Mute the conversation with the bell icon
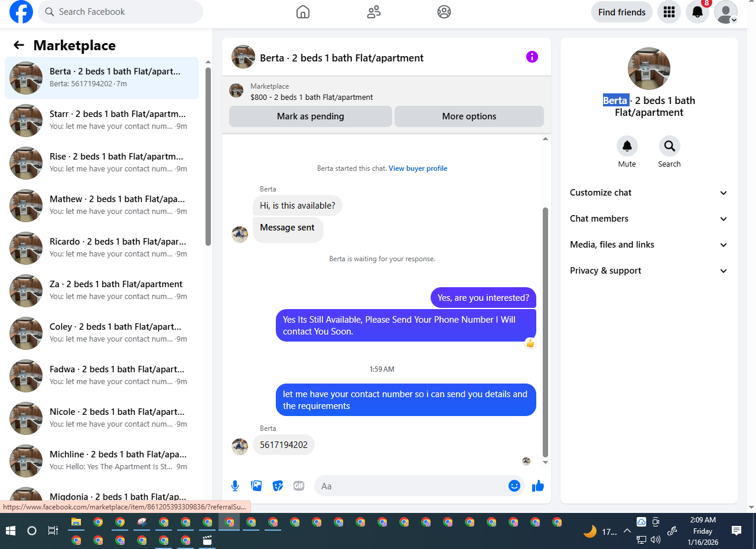The width and height of the screenshot is (756, 549). coord(627,146)
